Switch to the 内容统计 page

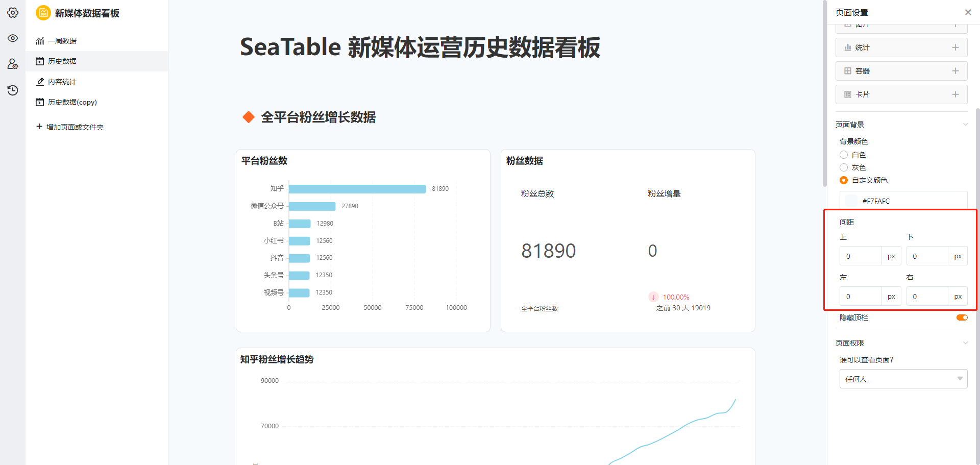pyautogui.click(x=62, y=81)
